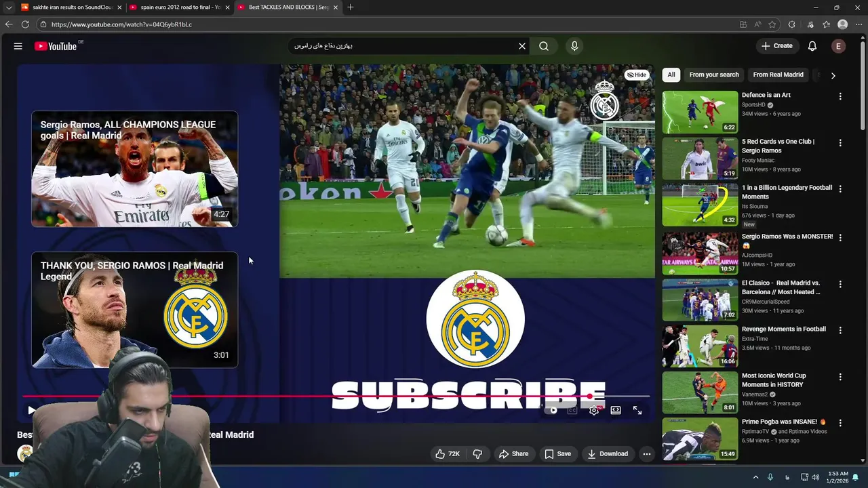The image size is (868, 488).
Task: Select the All filter chip
Action: 671,75
